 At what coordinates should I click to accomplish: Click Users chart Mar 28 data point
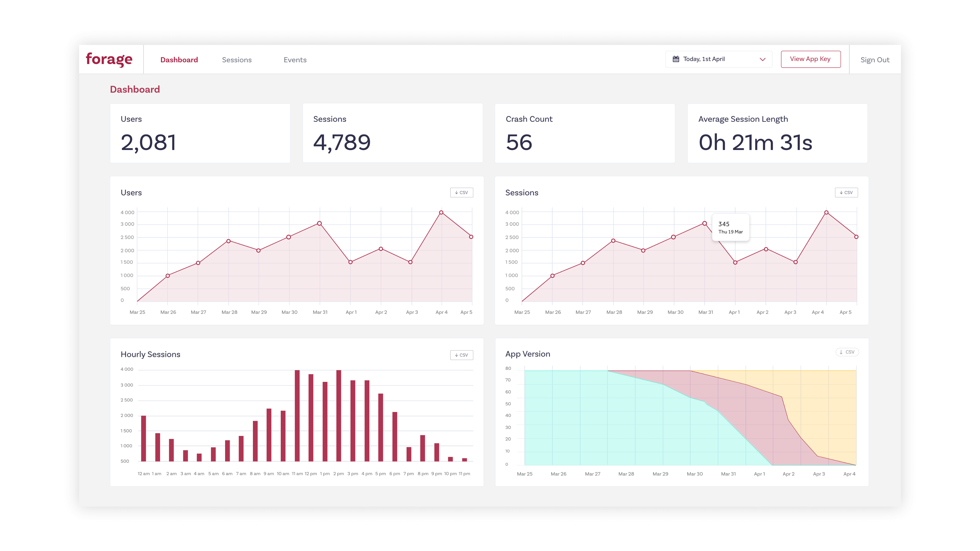[229, 241]
